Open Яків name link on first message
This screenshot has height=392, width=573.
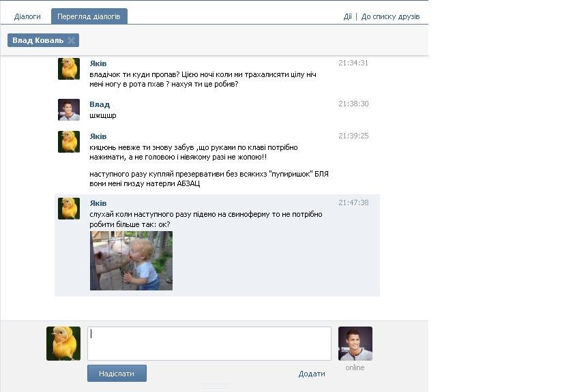click(98, 63)
